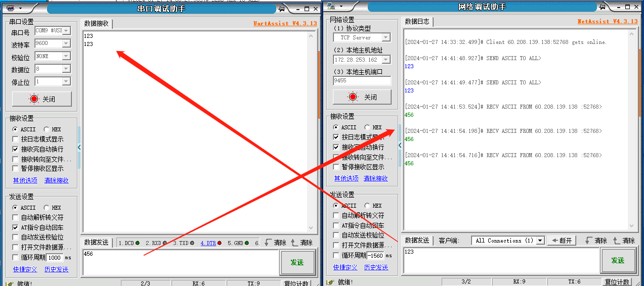The width and height of the screenshot is (644, 286).
Task: Click the serial 循环周期 field showing 1000
Action: click(55, 257)
